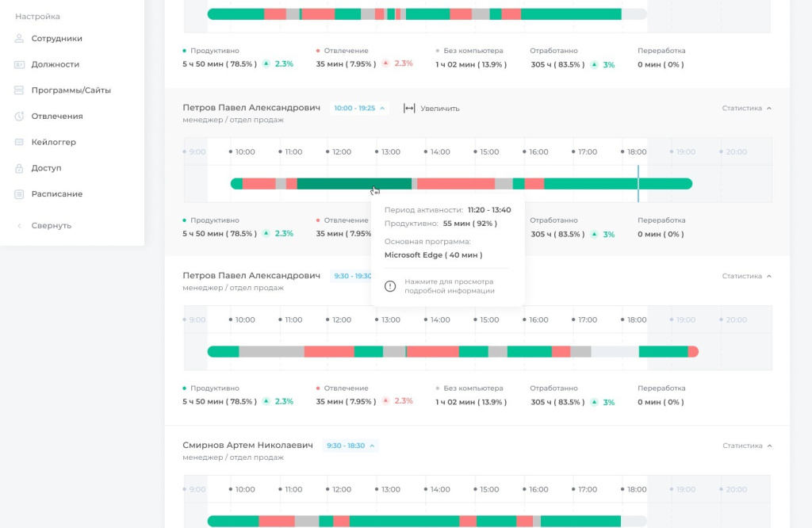Click the info icon in the tooltip
The image size is (812, 528).
[x=390, y=286]
